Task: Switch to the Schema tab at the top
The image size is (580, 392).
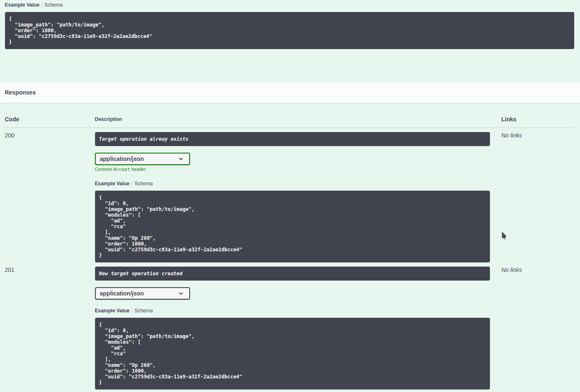Action: point(53,5)
